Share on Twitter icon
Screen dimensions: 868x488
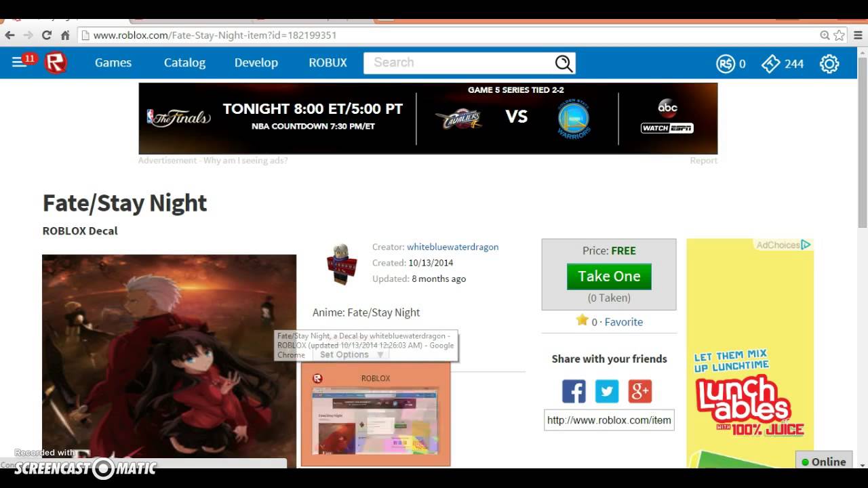point(607,391)
